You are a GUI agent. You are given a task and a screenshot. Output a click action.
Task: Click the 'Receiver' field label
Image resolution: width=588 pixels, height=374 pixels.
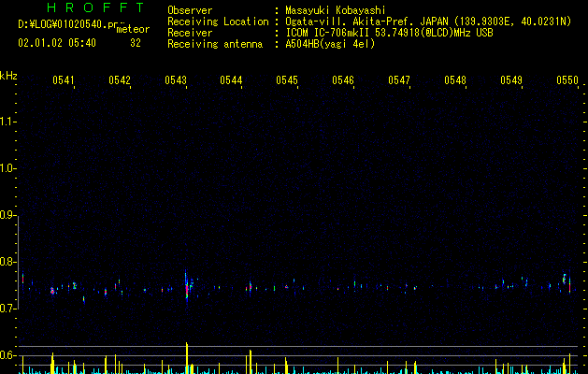click(190, 33)
